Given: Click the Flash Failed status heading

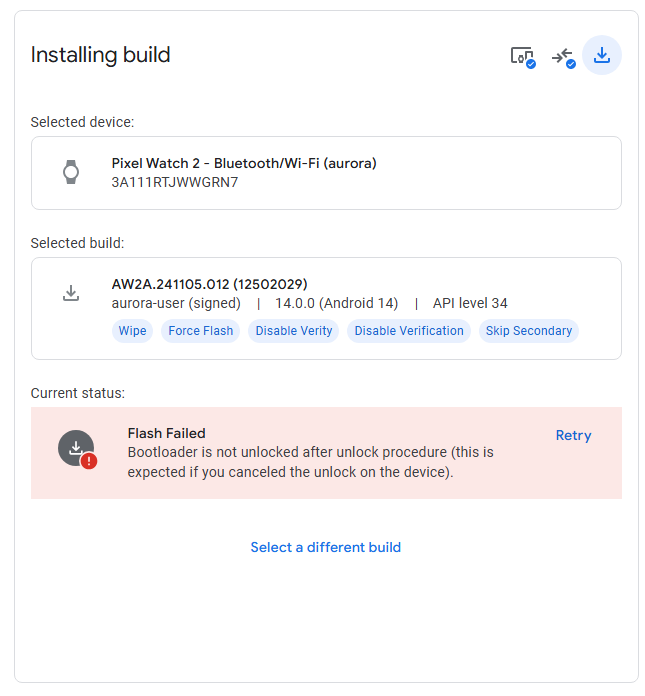Looking at the screenshot, I should pos(166,433).
